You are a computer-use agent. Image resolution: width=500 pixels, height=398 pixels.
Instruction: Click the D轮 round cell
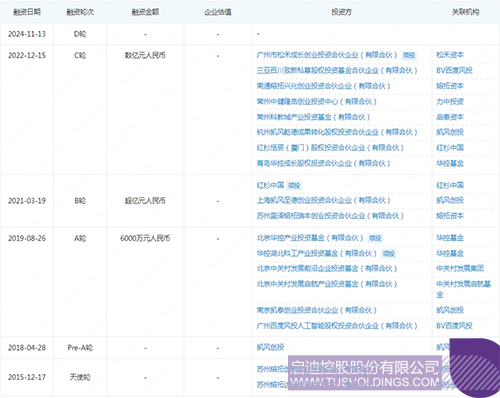[80, 34]
